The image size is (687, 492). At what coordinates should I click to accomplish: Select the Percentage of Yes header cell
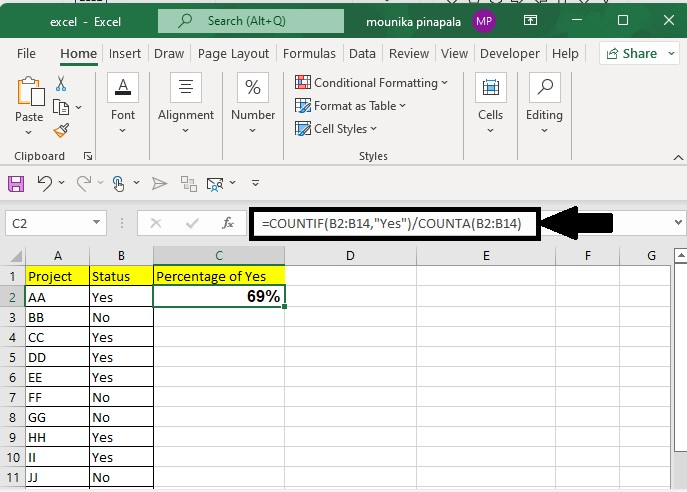219,276
